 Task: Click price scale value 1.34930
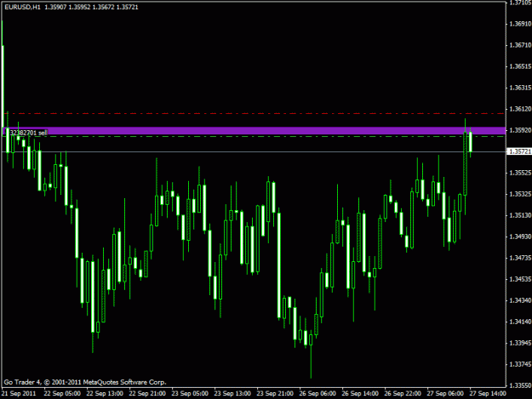520,237
